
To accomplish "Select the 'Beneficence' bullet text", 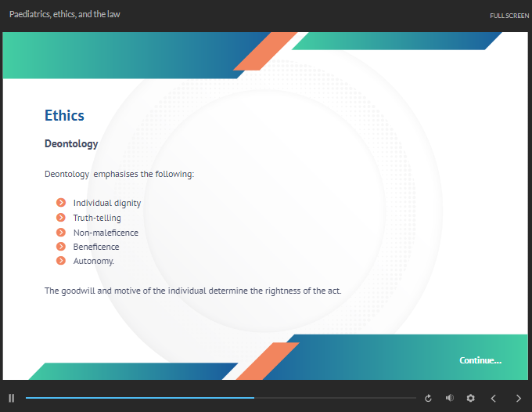I will [x=96, y=247].
